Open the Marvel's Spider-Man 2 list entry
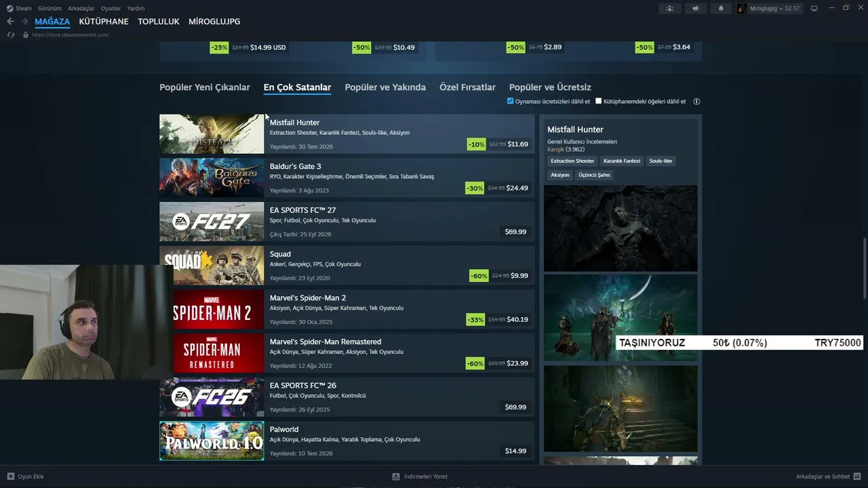 click(347, 309)
